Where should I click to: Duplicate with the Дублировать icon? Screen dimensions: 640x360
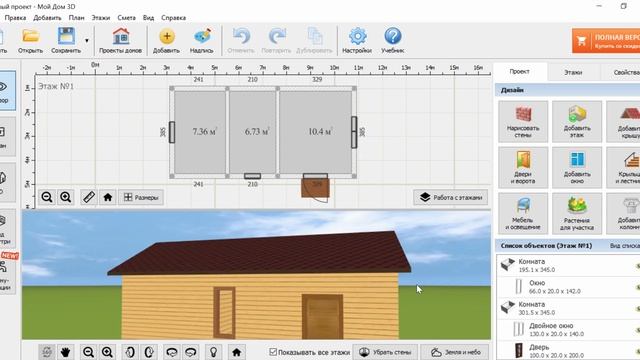pos(314,40)
